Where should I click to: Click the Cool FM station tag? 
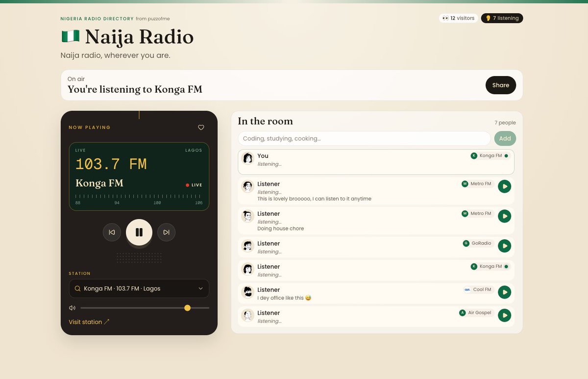[479, 290]
